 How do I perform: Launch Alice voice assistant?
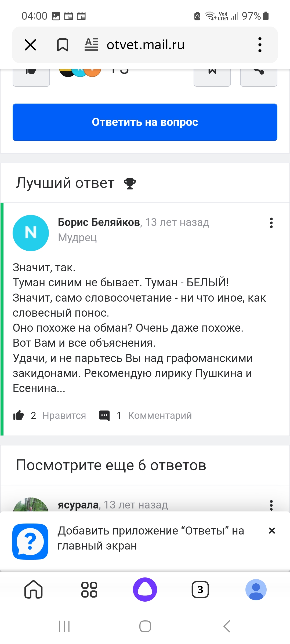coord(145,590)
